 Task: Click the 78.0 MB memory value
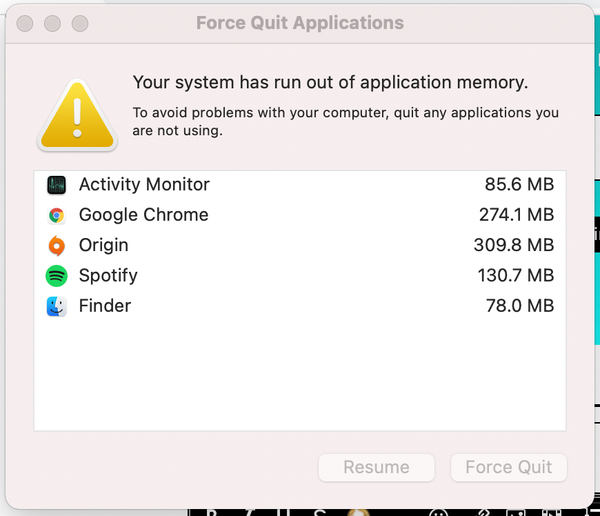pos(520,306)
